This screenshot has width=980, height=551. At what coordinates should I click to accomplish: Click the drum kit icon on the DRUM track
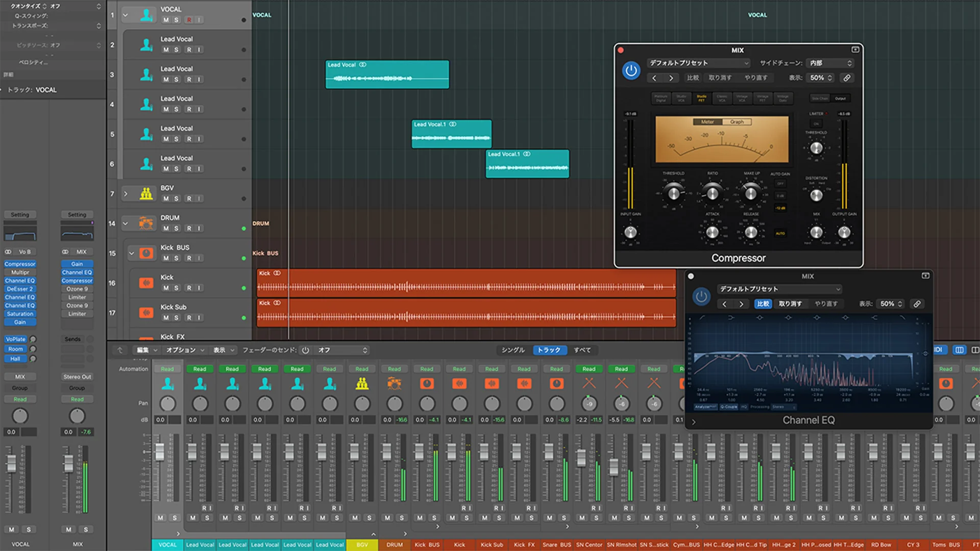click(x=146, y=223)
